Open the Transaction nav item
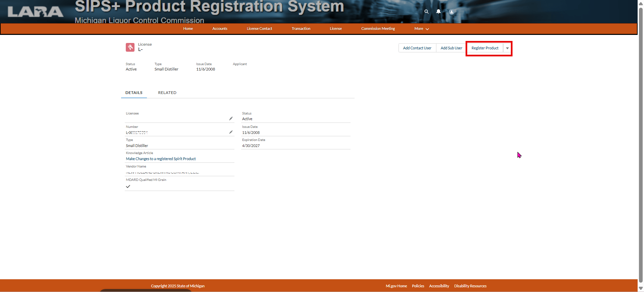 tap(301, 29)
